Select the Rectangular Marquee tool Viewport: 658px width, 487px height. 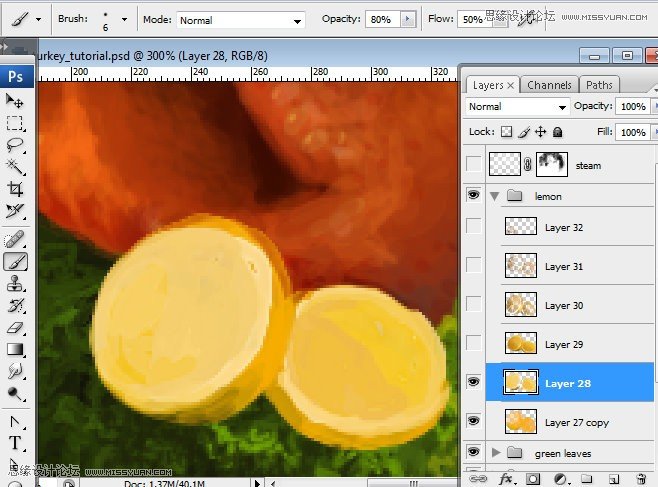(15, 123)
